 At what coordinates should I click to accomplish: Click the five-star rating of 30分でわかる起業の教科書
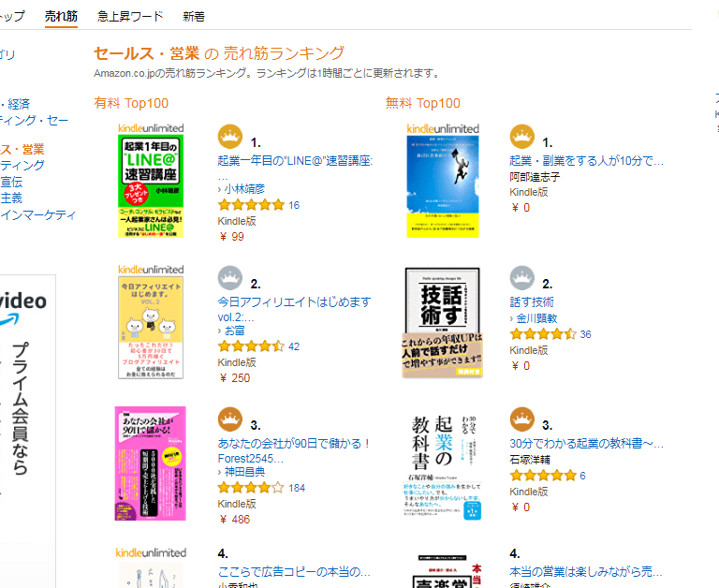point(543,475)
